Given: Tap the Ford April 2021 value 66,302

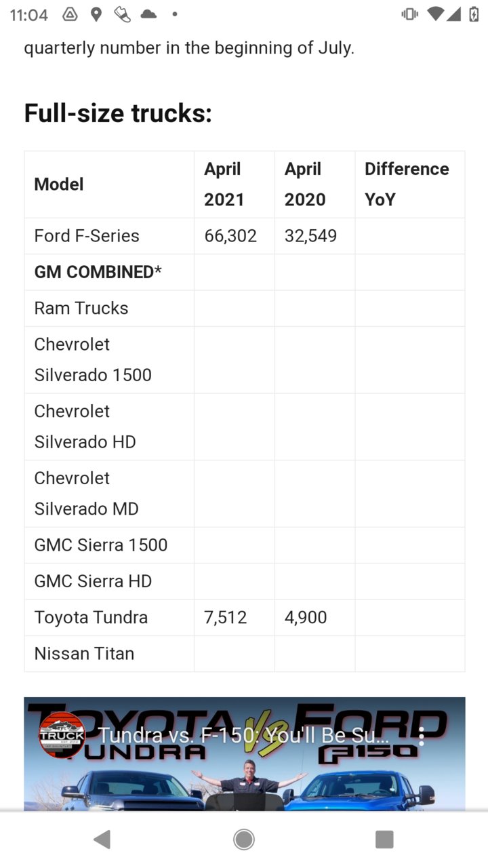Looking at the screenshot, I should (x=230, y=236).
